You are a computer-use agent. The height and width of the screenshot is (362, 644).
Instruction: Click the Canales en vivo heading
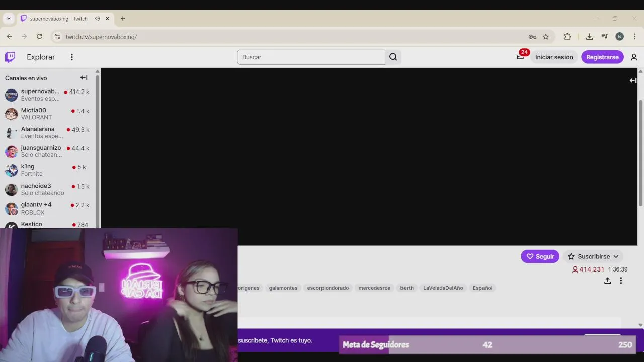(26, 78)
